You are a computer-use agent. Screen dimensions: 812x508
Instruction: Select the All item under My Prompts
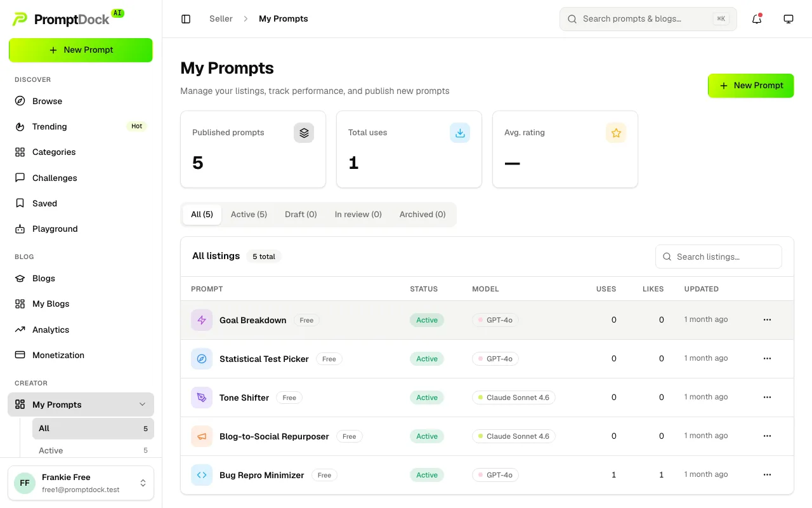[93, 429]
